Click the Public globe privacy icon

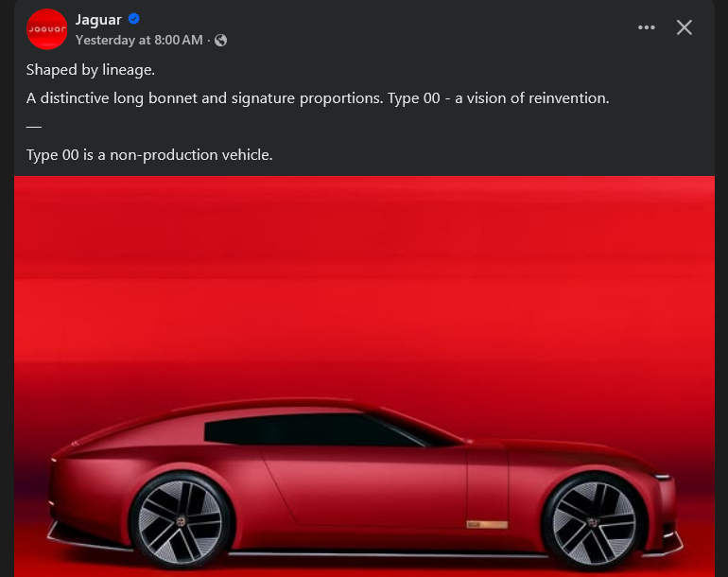(221, 41)
